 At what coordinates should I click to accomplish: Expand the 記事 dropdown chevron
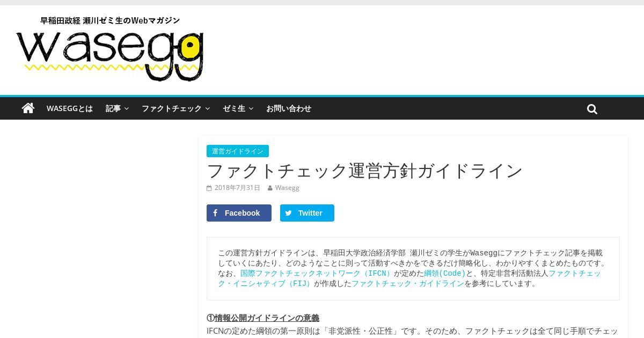(127, 108)
